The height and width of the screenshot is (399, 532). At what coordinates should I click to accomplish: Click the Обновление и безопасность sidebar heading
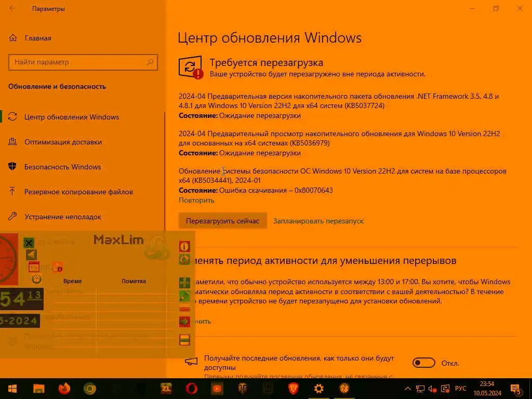click(x=57, y=87)
